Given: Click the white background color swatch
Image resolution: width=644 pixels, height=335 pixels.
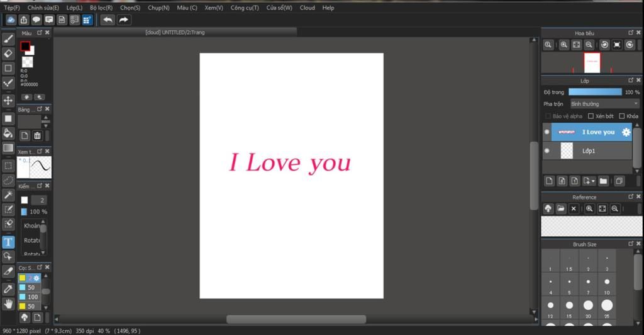Looking at the screenshot, I should [31, 51].
